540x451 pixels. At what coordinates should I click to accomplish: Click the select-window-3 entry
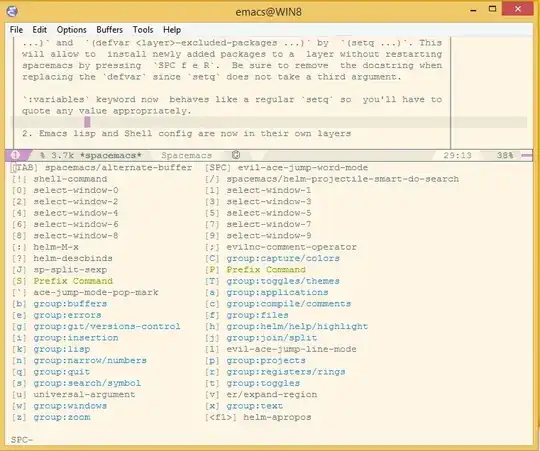269,202
